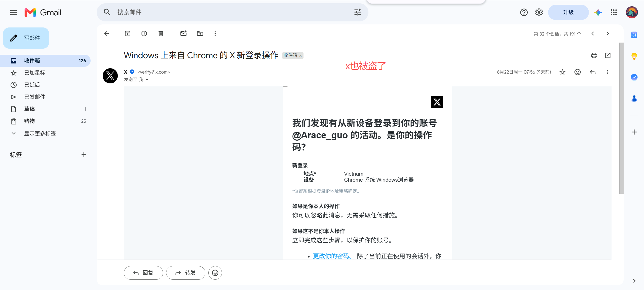
Task: Click the X logo in email body
Action: 437,102
